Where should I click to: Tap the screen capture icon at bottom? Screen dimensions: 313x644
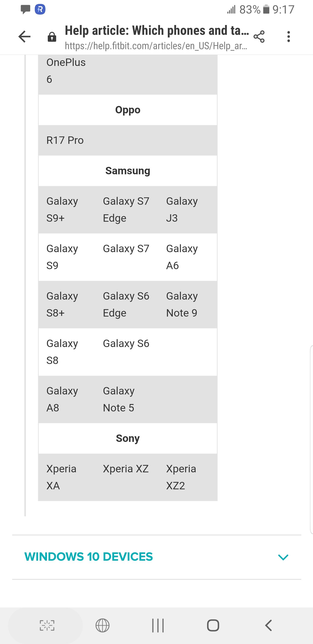47,626
